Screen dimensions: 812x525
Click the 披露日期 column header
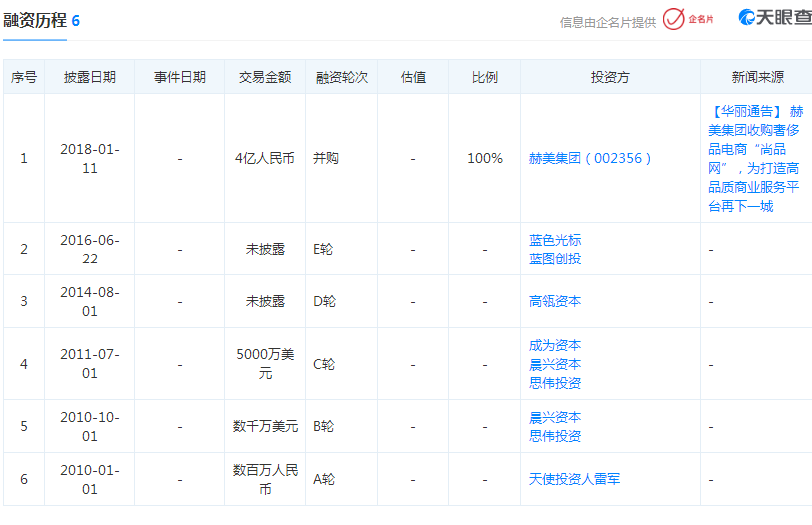pyautogui.click(x=90, y=77)
